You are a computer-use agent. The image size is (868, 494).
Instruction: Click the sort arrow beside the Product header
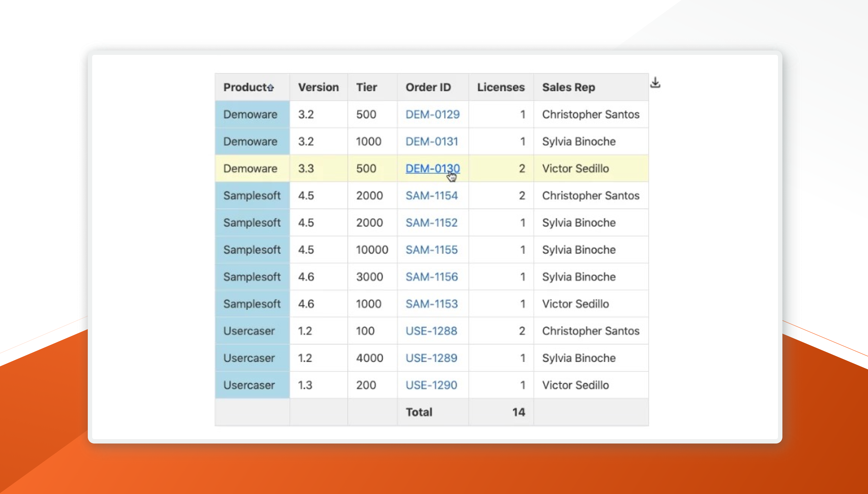pos(270,88)
